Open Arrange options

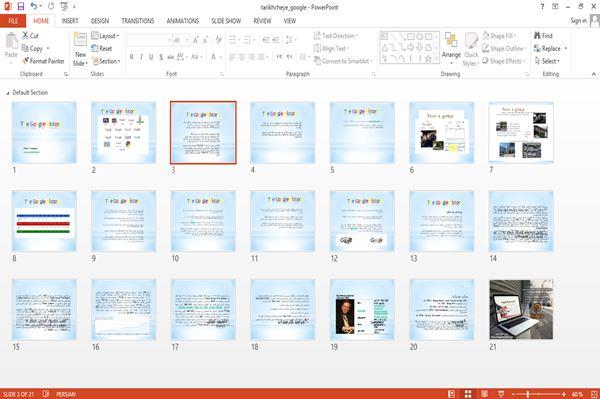451,48
